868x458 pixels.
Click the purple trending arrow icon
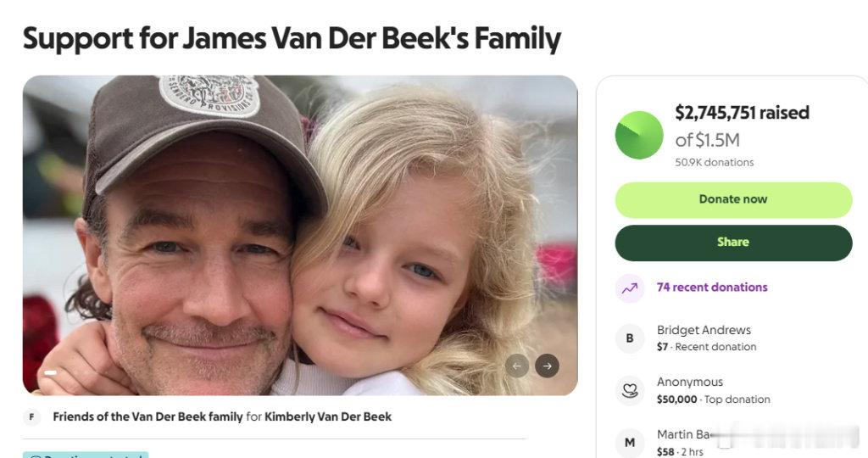point(630,288)
